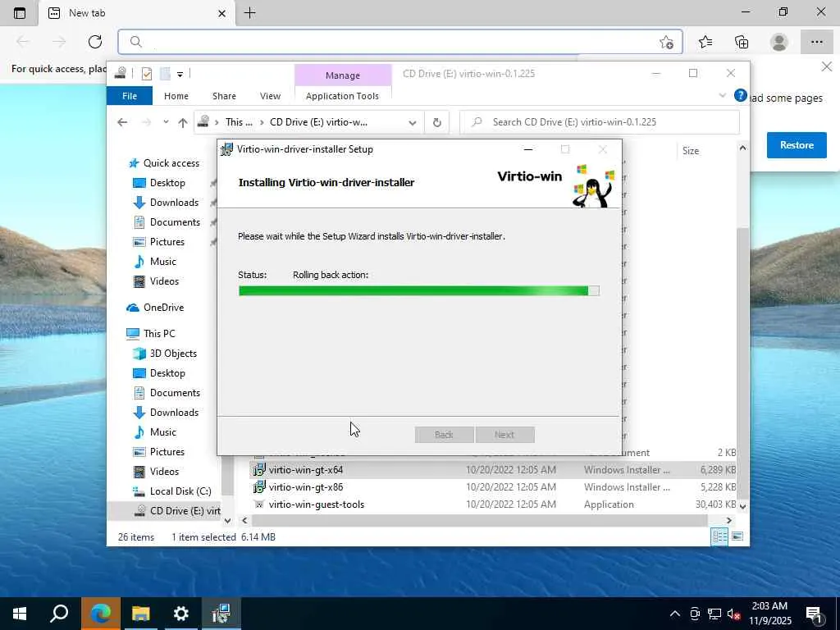Go back in File Explorer
840x630 pixels.
122,122
